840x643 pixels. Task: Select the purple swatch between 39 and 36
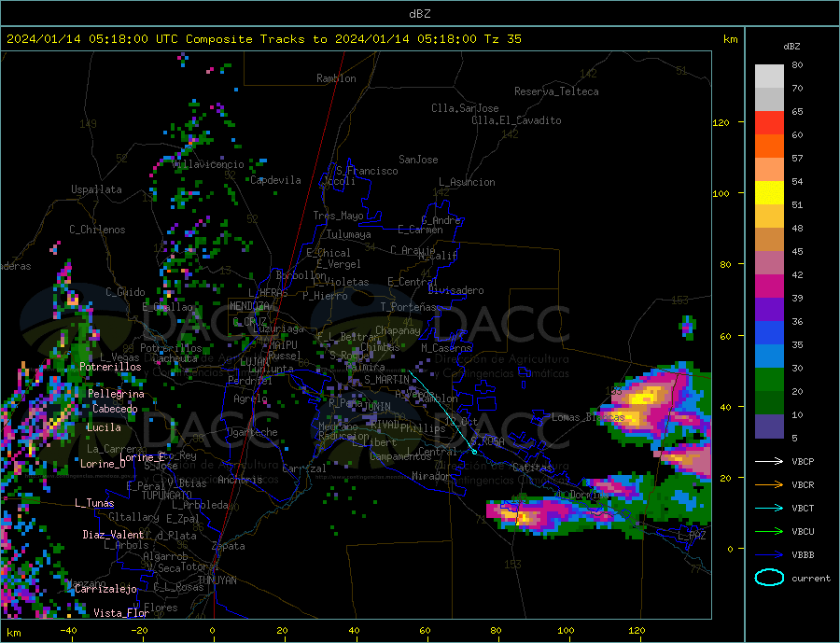click(769, 310)
